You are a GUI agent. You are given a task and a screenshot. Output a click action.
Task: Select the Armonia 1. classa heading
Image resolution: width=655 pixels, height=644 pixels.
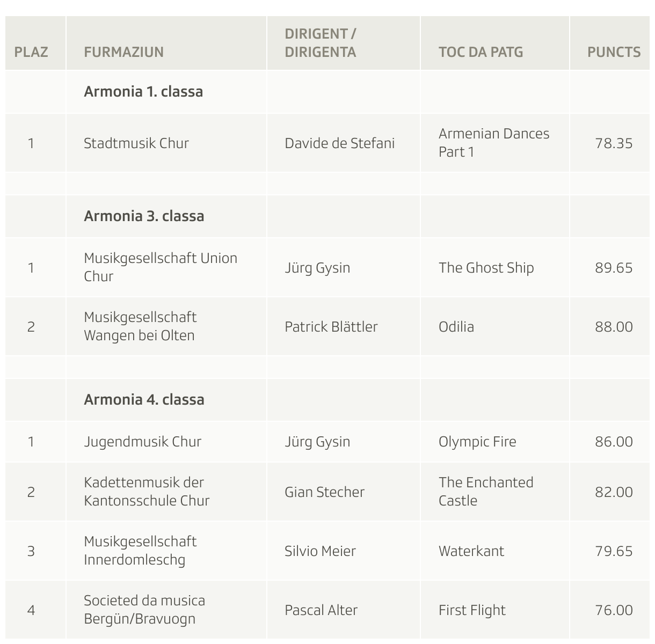143,92
